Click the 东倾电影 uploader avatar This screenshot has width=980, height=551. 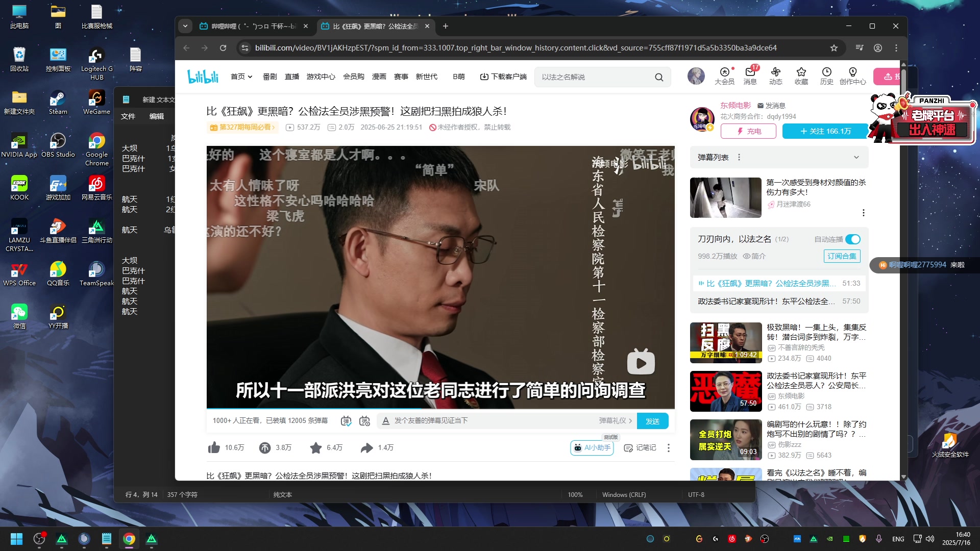point(702,119)
